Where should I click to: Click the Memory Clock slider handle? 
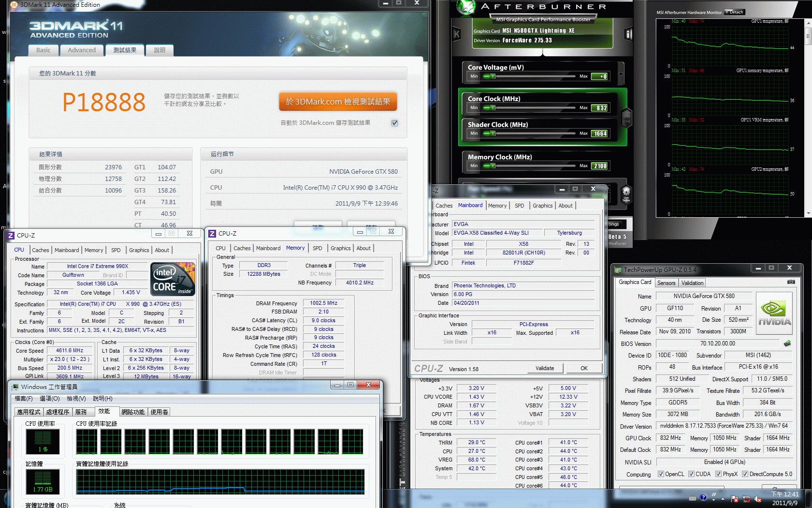493,166
